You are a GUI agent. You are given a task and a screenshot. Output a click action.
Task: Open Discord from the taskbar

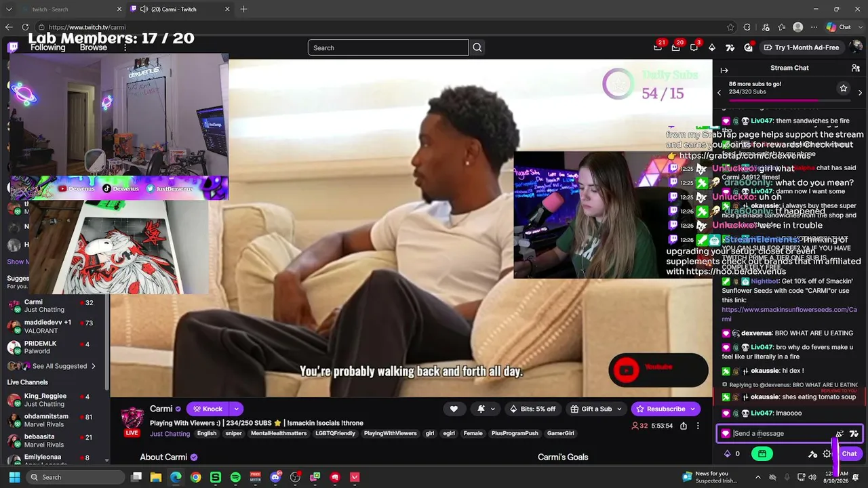pos(275,477)
